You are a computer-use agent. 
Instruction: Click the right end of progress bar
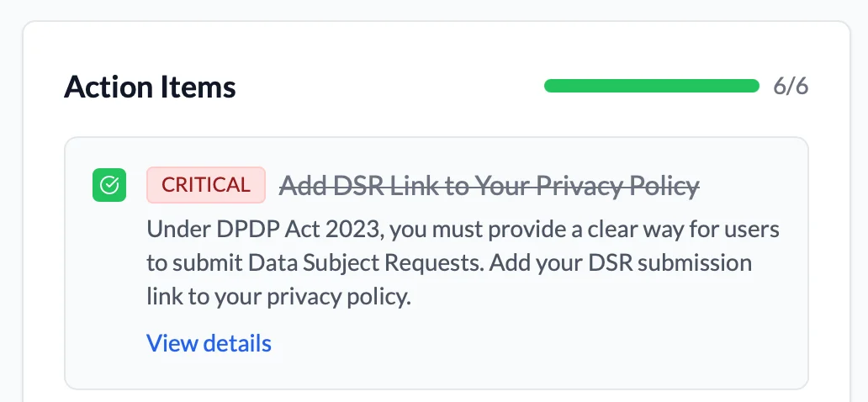[x=754, y=86]
